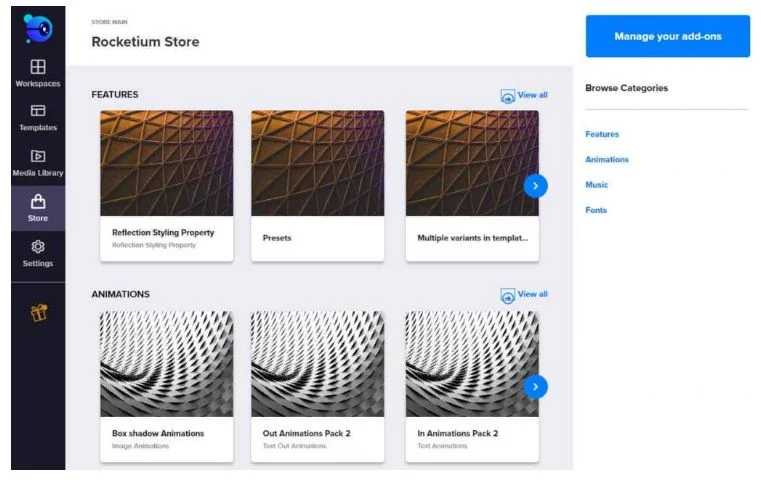Open Media Library from the sidebar
Viewport: 761px width, 480px height.
(x=38, y=163)
